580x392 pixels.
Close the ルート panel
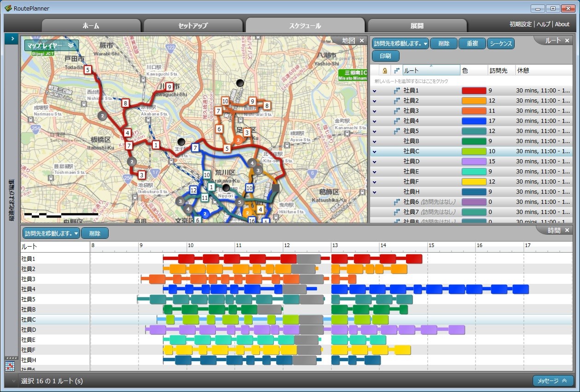pyautogui.click(x=567, y=40)
